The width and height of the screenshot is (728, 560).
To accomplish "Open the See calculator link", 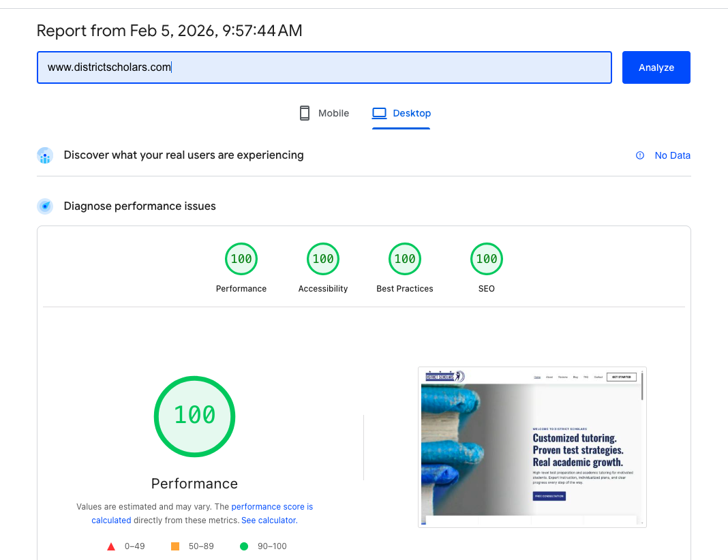I will [x=268, y=520].
